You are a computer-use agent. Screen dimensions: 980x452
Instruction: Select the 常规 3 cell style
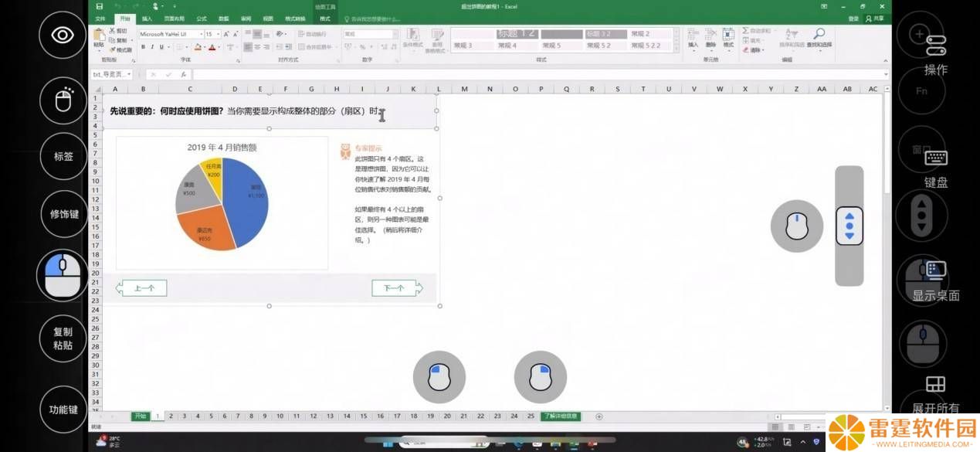[472, 46]
